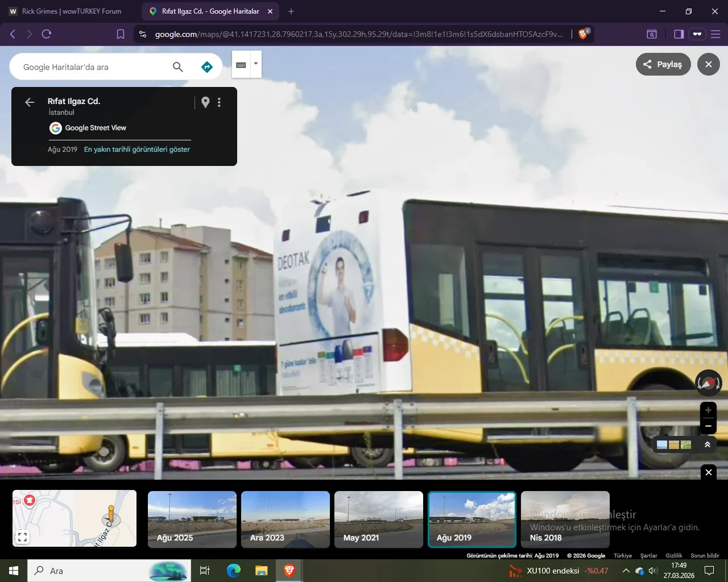This screenshot has width=728, height=582.
Task: Select the May 2021 historical imagery thumbnail
Action: [379, 519]
